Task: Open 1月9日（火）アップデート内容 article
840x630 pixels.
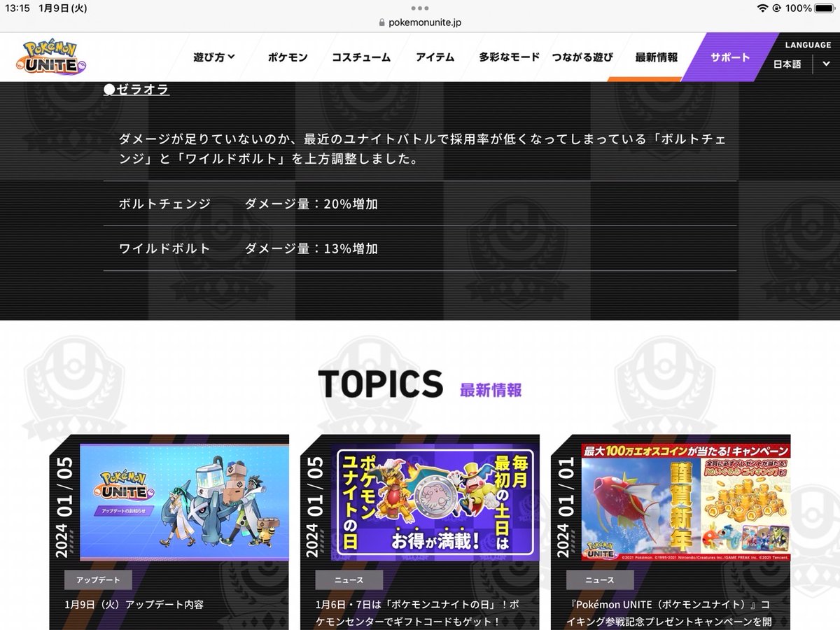Action: pos(134,604)
